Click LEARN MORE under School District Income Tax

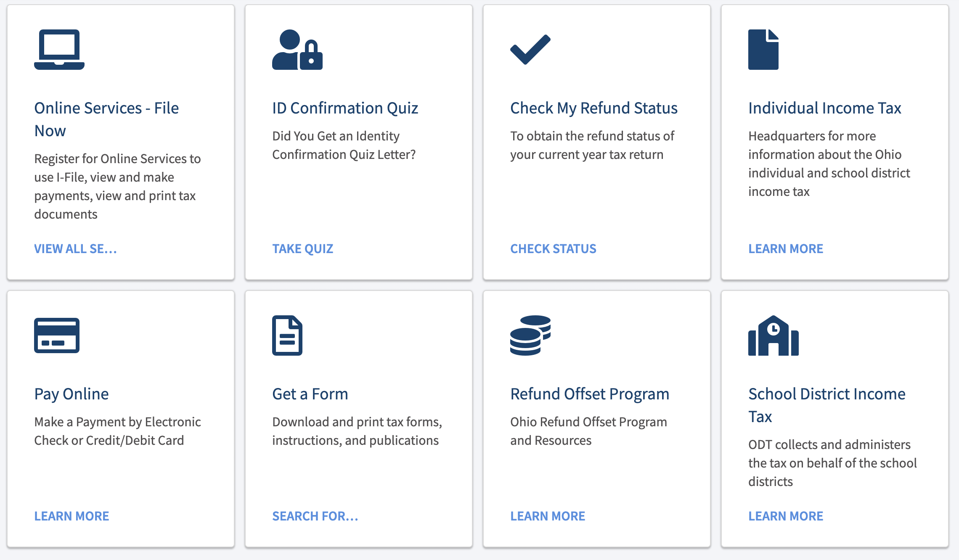[786, 516]
